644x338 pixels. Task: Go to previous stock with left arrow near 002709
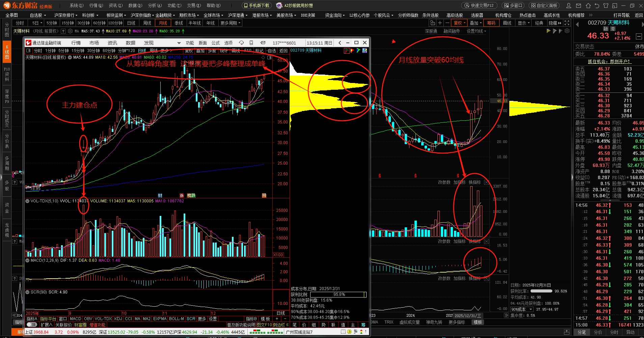[578, 24]
